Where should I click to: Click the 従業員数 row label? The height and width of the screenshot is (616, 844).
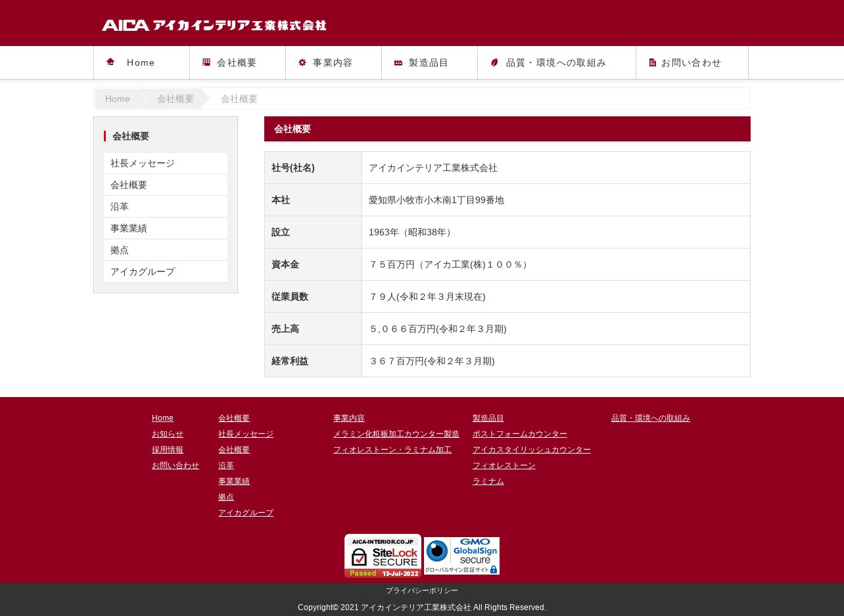point(290,296)
